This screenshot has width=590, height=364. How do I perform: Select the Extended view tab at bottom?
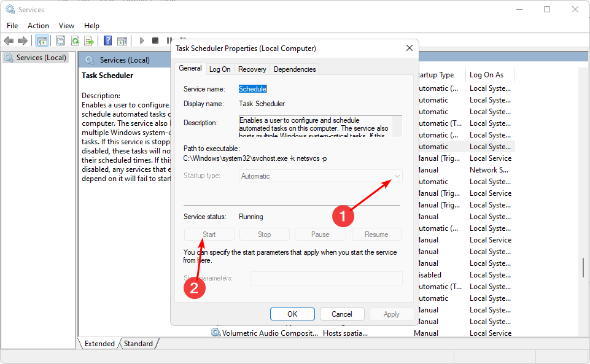99,344
